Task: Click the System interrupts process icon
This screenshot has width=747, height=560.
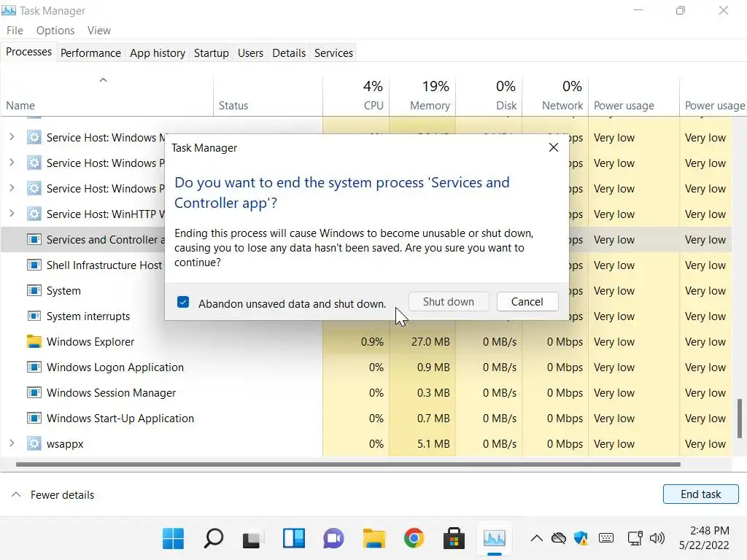Action: coord(34,316)
